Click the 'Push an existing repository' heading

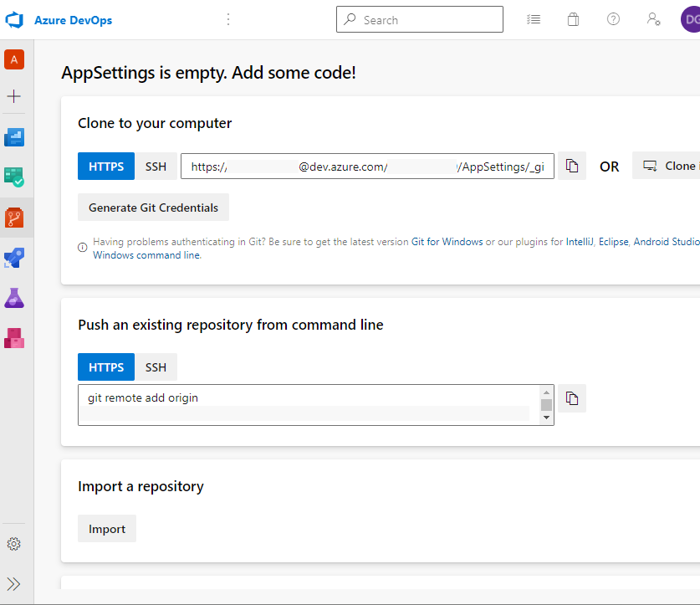230,325
